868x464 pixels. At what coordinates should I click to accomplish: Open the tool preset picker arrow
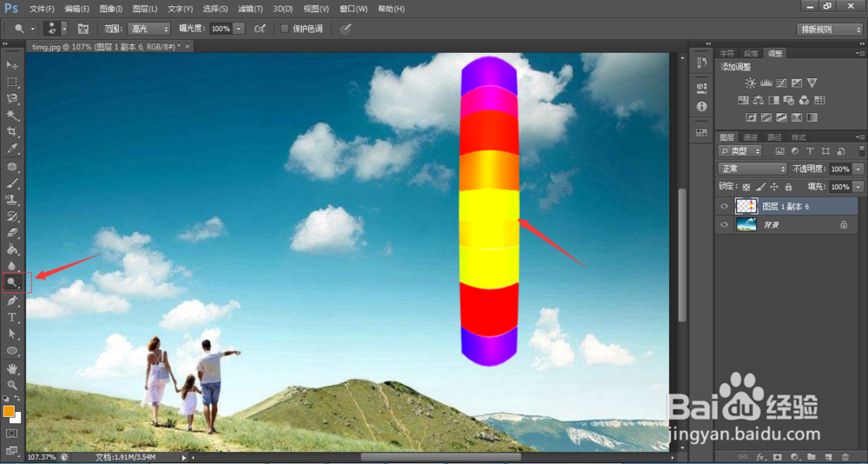coord(33,29)
